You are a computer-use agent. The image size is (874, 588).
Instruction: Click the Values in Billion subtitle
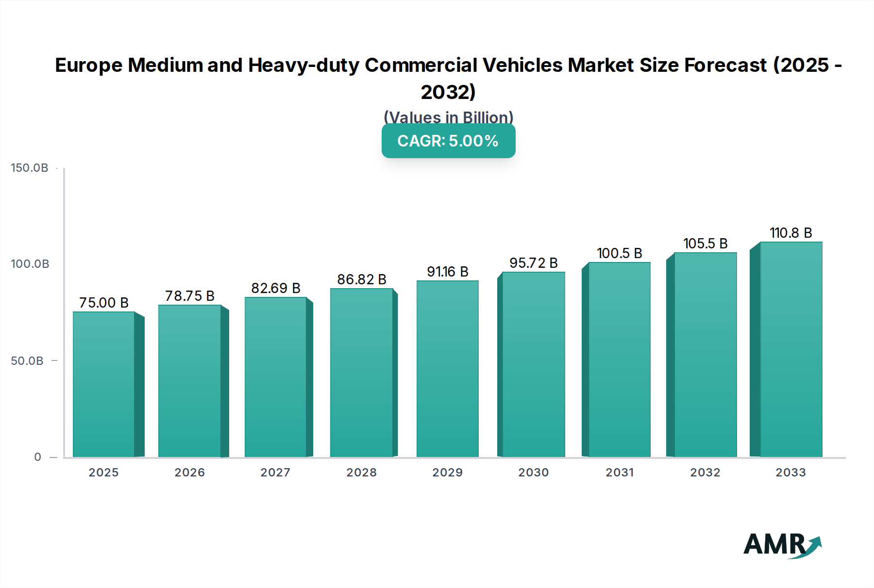point(448,117)
